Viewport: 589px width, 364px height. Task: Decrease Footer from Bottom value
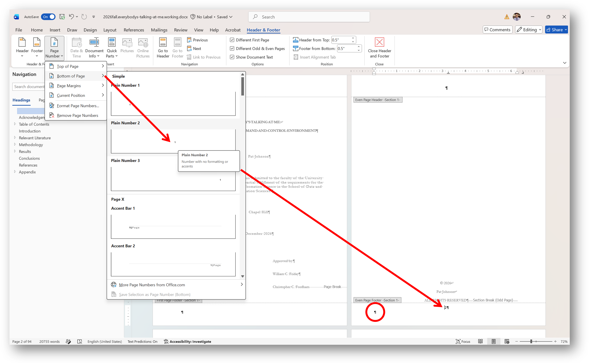pos(359,50)
